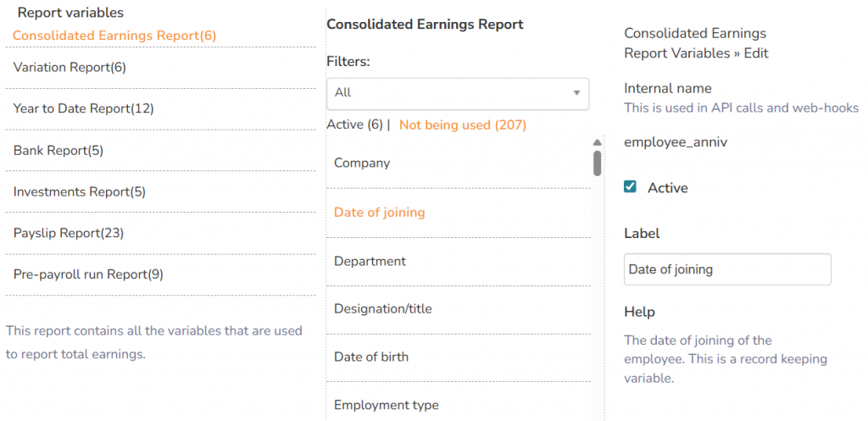Open Year to Date Report variables
The width and height of the screenshot is (868, 421).
(83, 108)
